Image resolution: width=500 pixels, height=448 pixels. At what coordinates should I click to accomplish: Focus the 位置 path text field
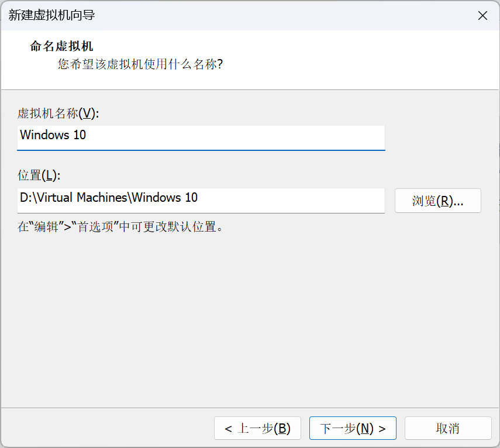pos(201,201)
